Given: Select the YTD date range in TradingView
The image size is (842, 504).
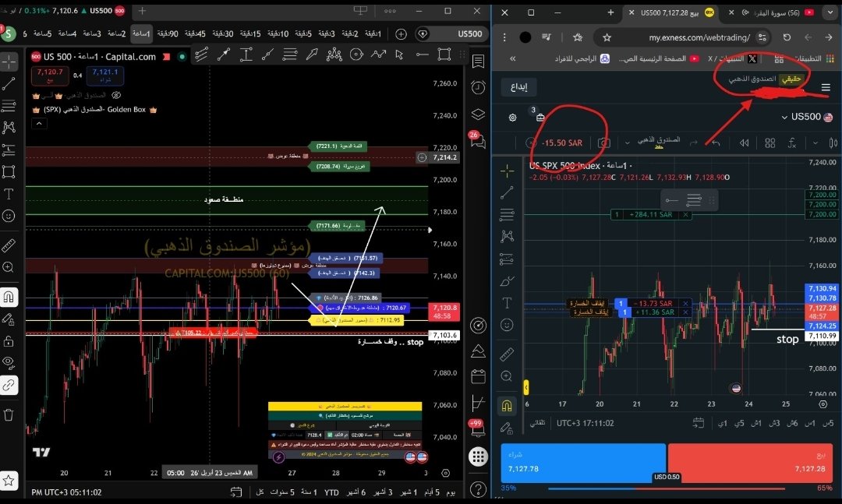Looking at the screenshot, I should pos(331,492).
